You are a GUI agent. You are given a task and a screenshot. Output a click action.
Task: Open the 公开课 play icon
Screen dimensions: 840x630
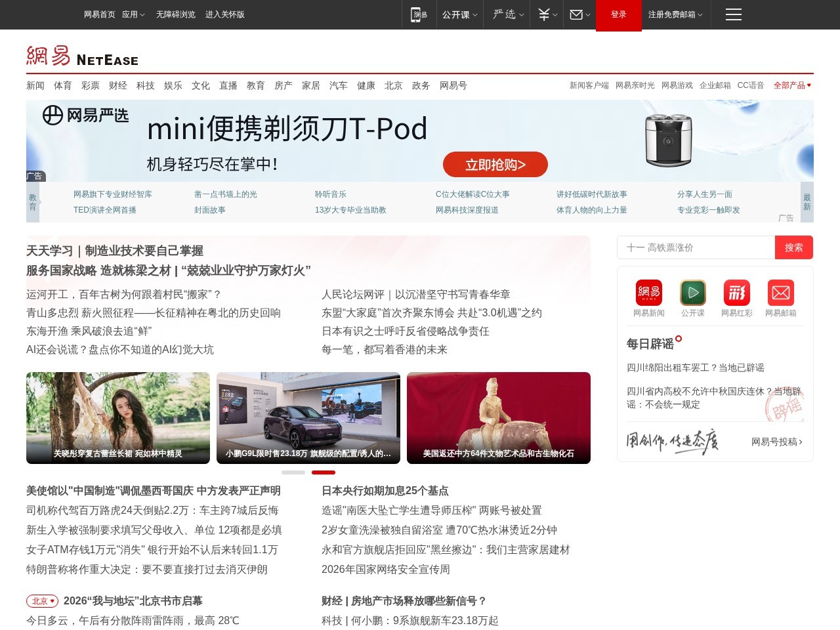pos(693,293)
